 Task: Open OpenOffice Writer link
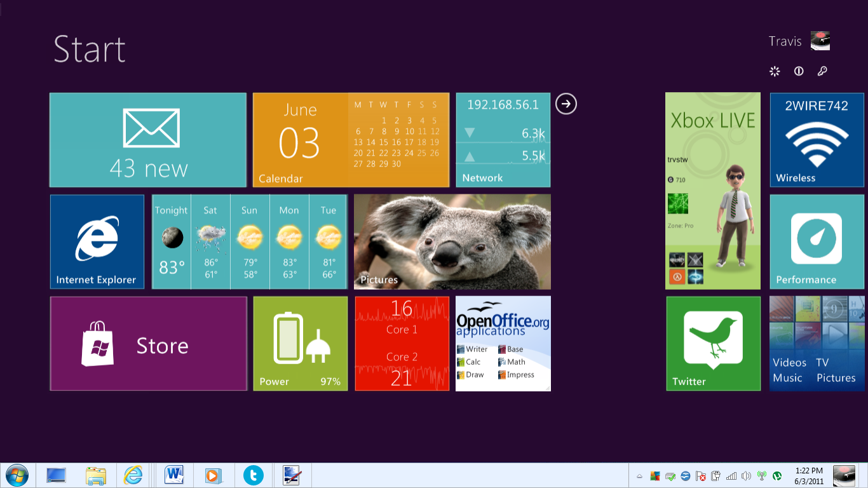pos(472,349)
